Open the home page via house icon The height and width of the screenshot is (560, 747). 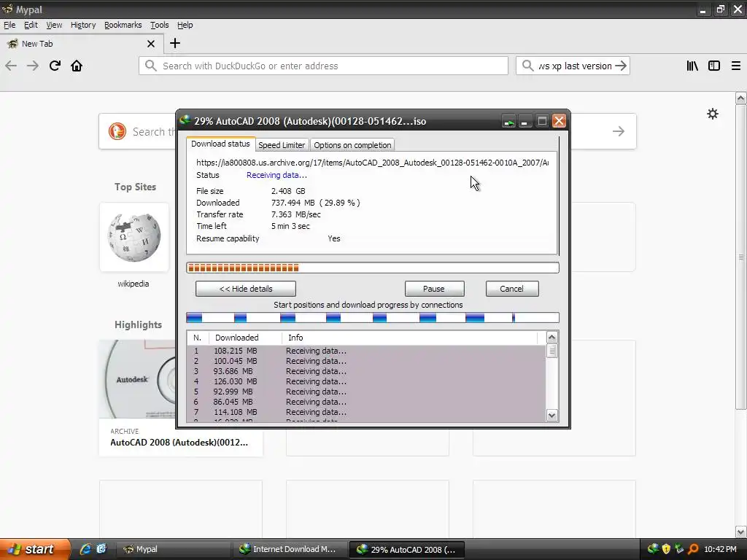[77, 66]
